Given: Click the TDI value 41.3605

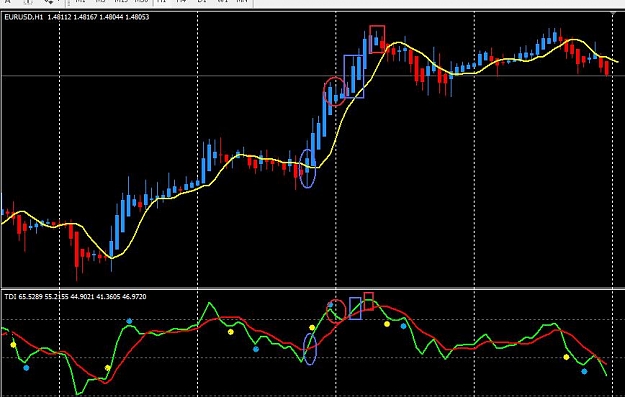Looking at the screenshot, I should (108, 297).
